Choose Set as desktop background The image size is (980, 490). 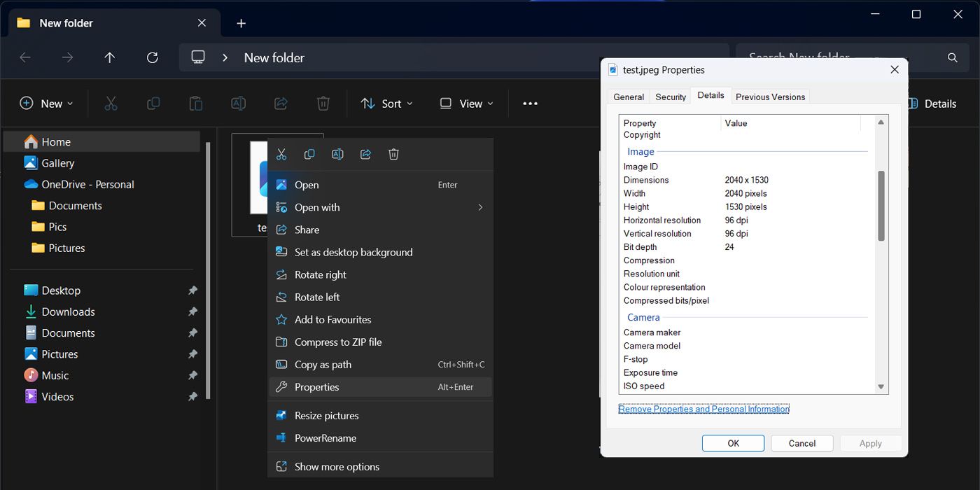353,252
